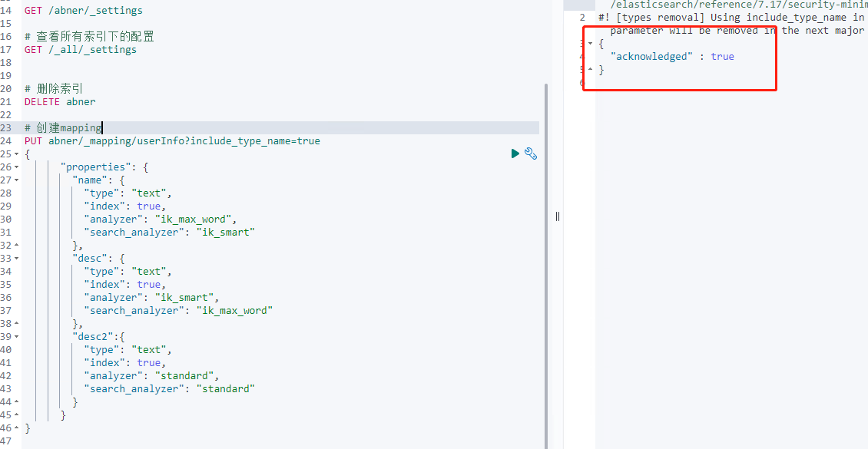Screen dimensions: 868x449
Task: Click the "ik_smart" search_analyzer value on line 31
Action: (225, 233)
